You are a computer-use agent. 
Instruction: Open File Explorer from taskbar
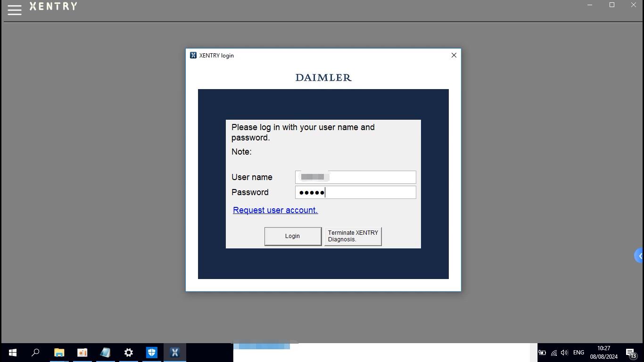(59, 353)
